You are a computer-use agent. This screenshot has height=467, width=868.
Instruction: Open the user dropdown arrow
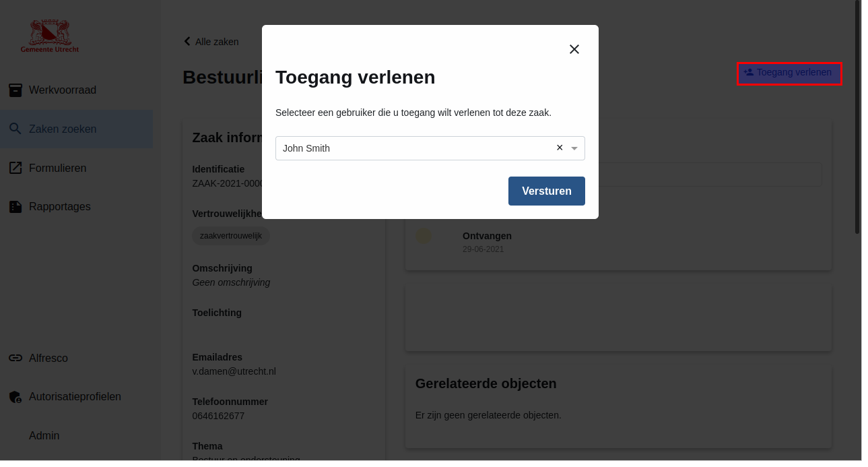(574, 148)
